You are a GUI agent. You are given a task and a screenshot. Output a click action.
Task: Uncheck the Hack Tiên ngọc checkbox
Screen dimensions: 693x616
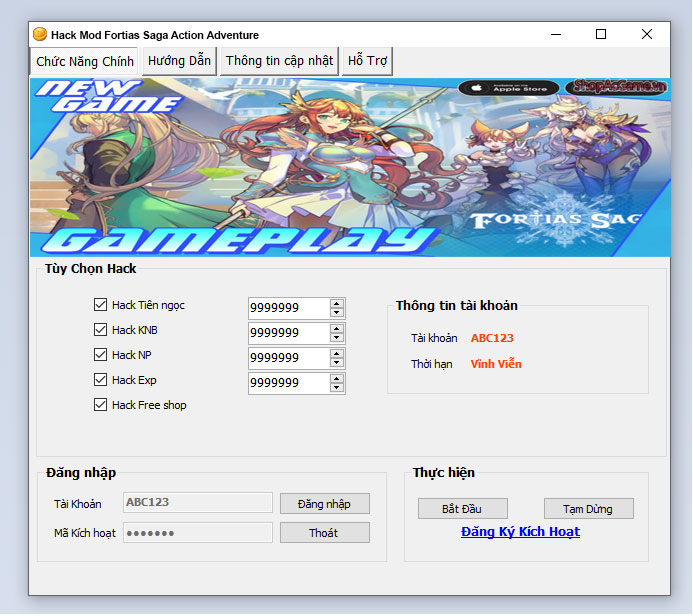(x=100, y=305)
